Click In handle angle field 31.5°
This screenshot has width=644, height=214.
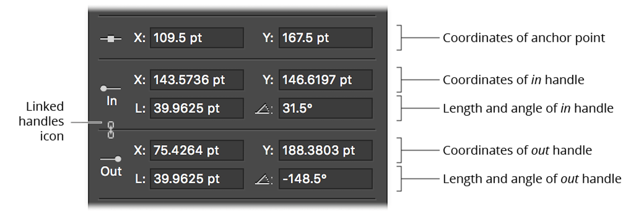(x=325, y=109)
